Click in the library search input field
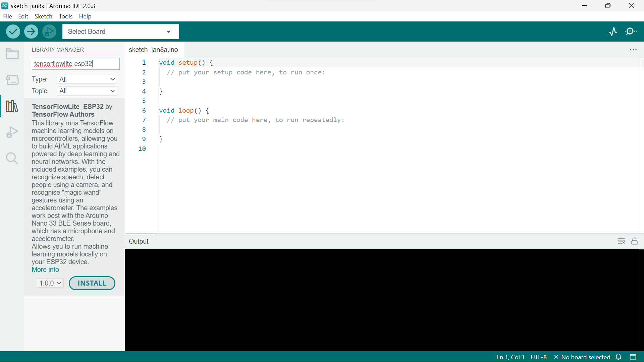This screenshot has width=644, height=362. point(75,63)
